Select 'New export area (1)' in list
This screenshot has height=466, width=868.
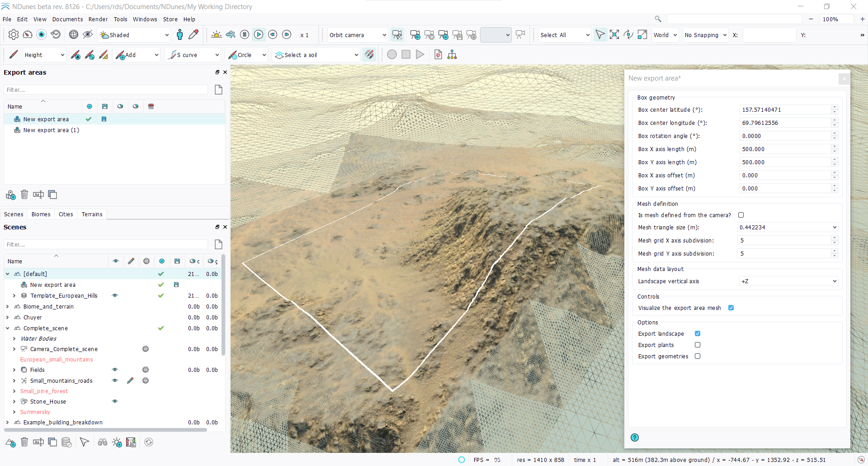tap(51, 130)
